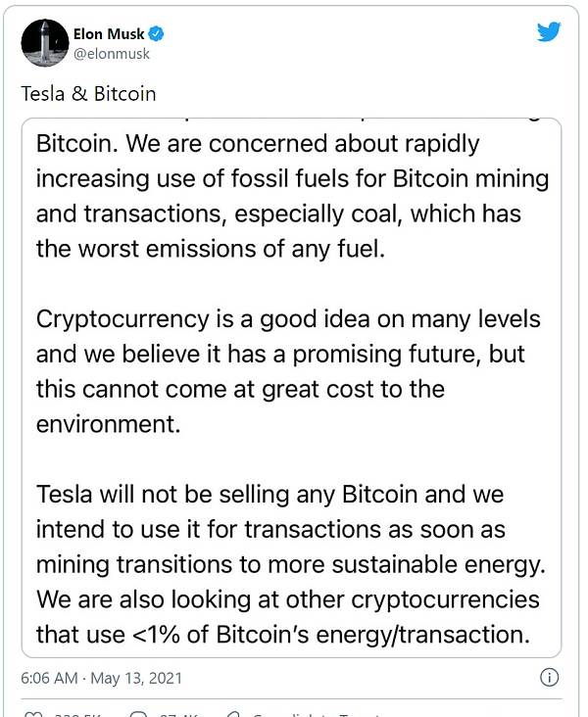Image resolution: width=588 pixels, height=717 pixels.
Task: Click the May 13, 2021 date
Action: (x=136, y=678)
